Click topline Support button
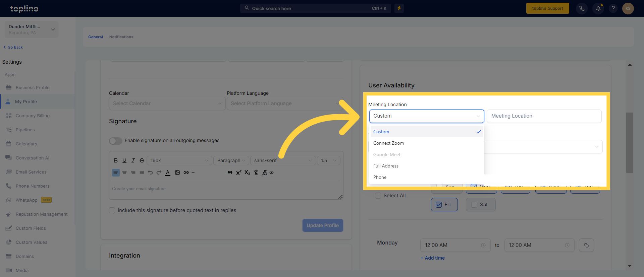The height and width of the screenshot is (277, 644). click(547, 8)
